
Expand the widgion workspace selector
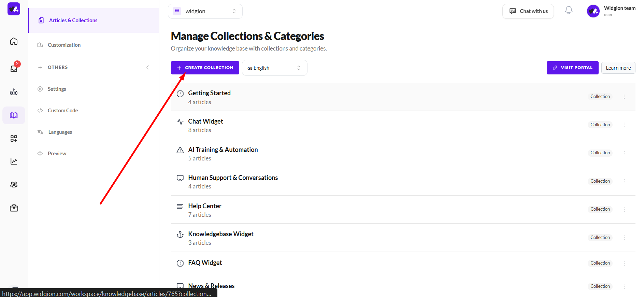tap(205, 11)
